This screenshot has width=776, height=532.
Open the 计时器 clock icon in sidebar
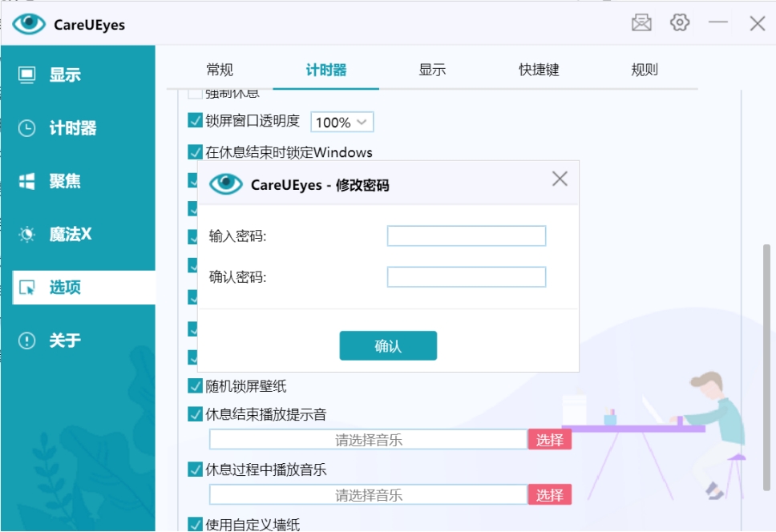(x=27, y=128)
